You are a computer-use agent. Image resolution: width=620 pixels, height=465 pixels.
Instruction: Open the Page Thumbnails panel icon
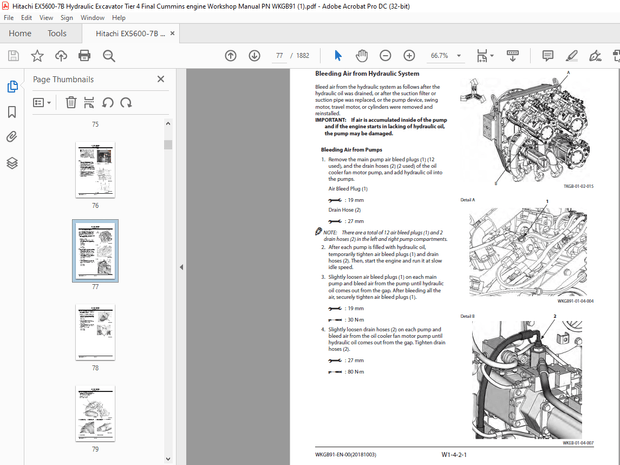click(x=12, y=87)
